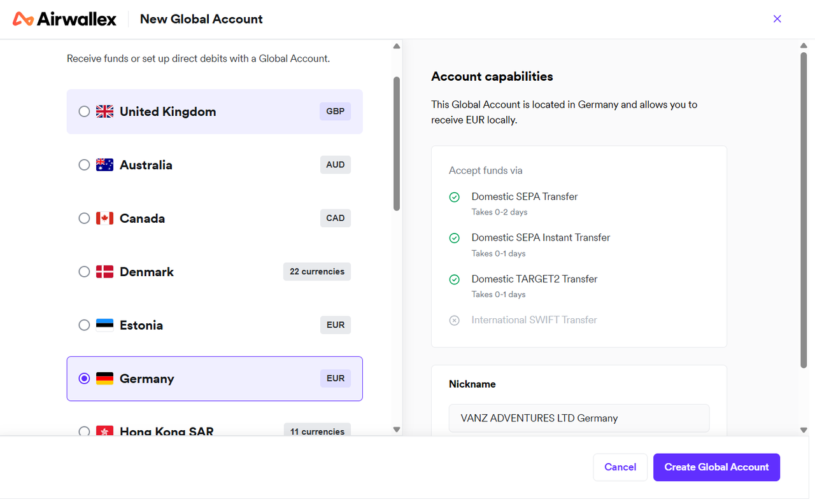This screenshot has width=815, height=504.
Task: Click the country list scrollbar thumb
Action: click(x=397, y=144)
